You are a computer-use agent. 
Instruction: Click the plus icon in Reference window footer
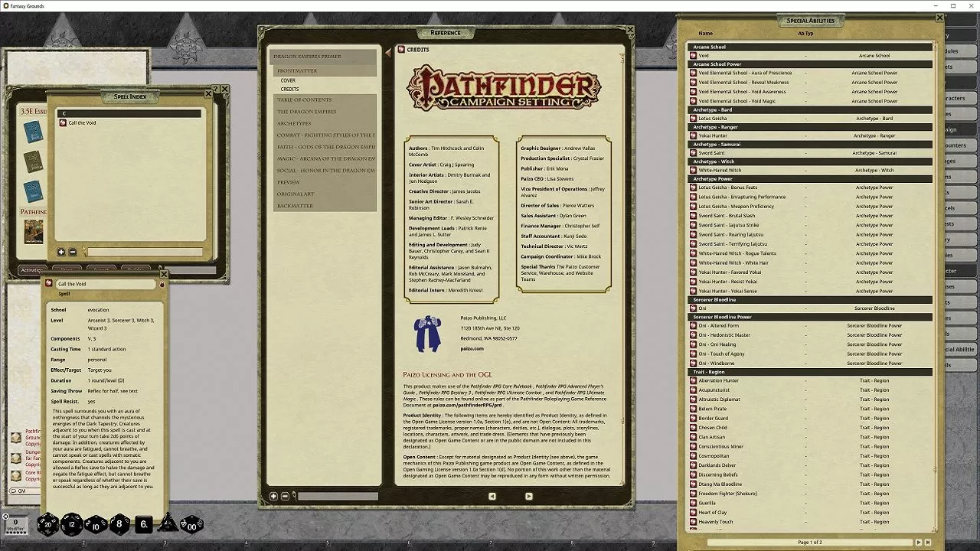(273, 496)
